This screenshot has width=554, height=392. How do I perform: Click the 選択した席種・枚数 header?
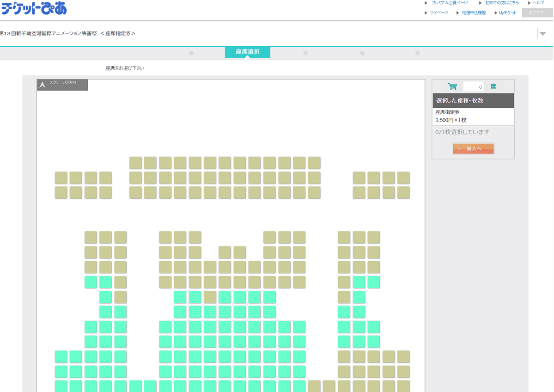pyautogui.click(x=474, y=101)
